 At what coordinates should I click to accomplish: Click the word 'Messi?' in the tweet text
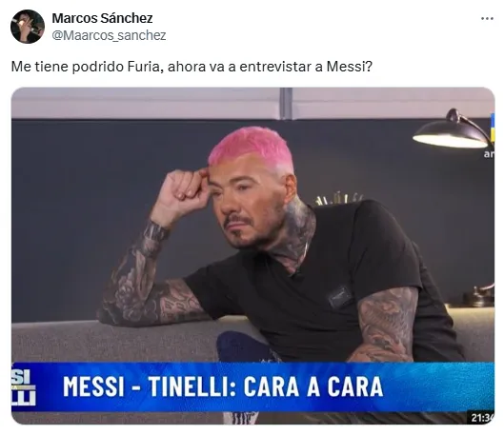pyautogui.click(x=350, y=67)
